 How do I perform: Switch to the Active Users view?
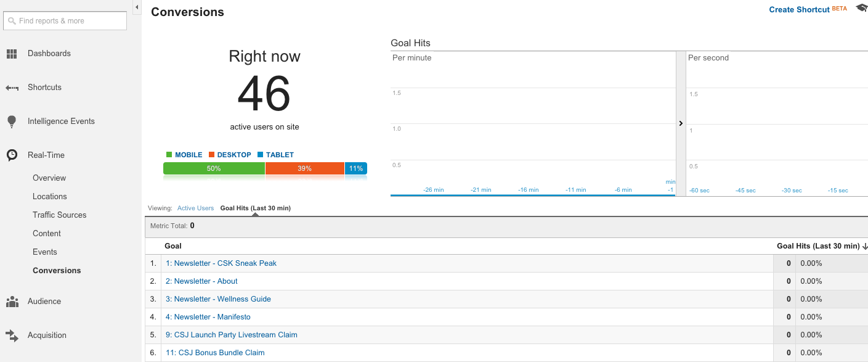click(x=195, y=208)
